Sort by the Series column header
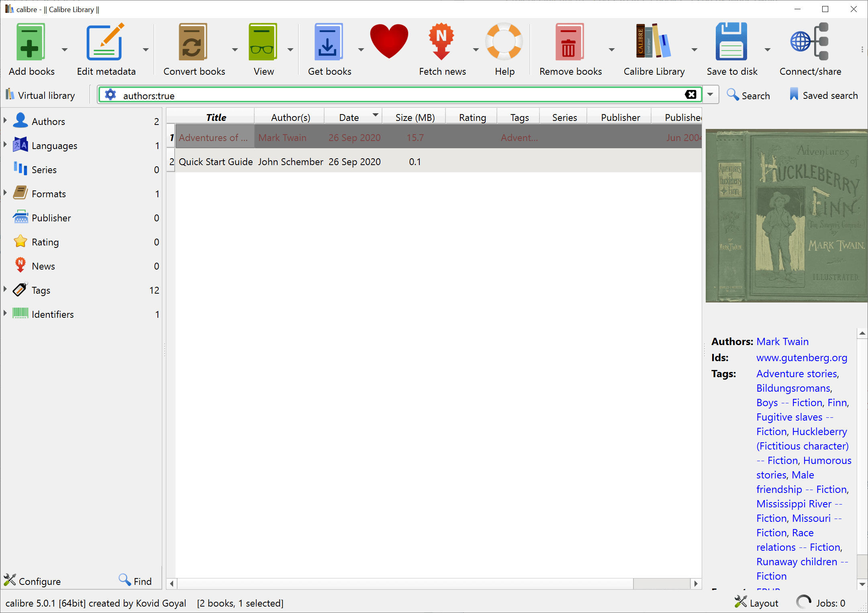868x613 pixels. point(564,117)
